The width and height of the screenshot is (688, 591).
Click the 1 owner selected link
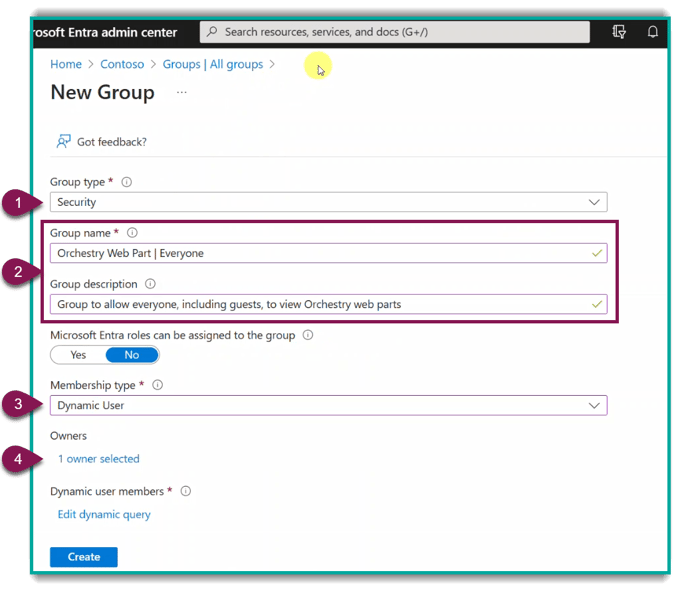(98, 459)
